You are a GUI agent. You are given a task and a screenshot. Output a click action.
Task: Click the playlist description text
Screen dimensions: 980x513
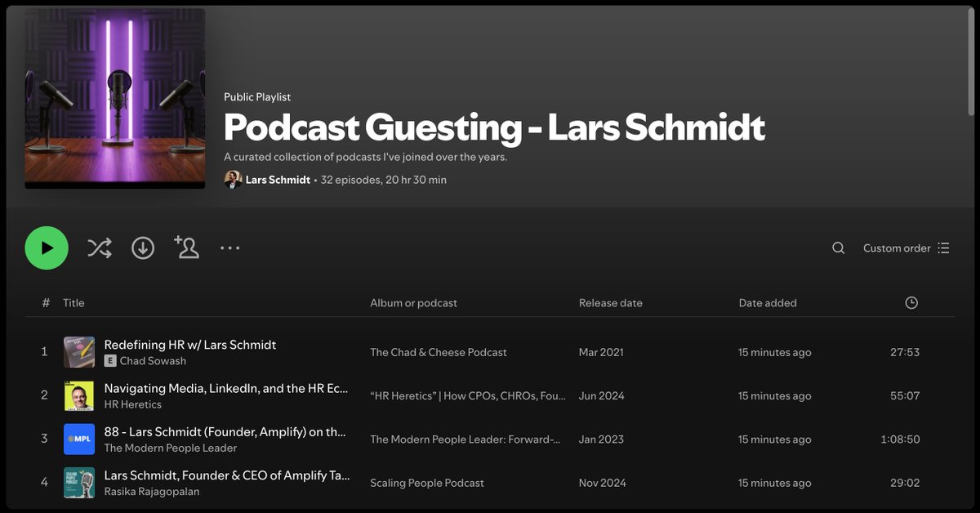[366, 157]
